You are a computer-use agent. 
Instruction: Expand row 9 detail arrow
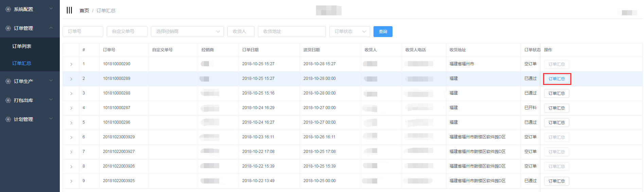[x=71, y=181]
